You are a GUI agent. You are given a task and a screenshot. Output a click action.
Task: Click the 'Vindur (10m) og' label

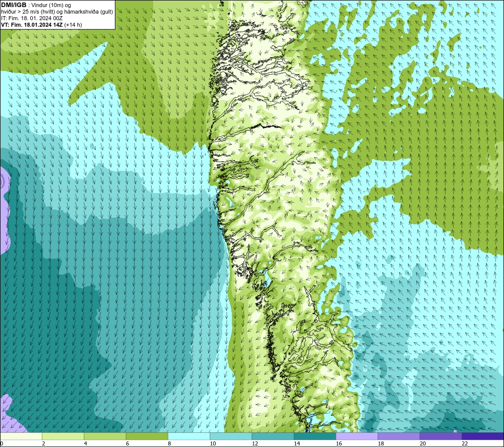[51, 6]
